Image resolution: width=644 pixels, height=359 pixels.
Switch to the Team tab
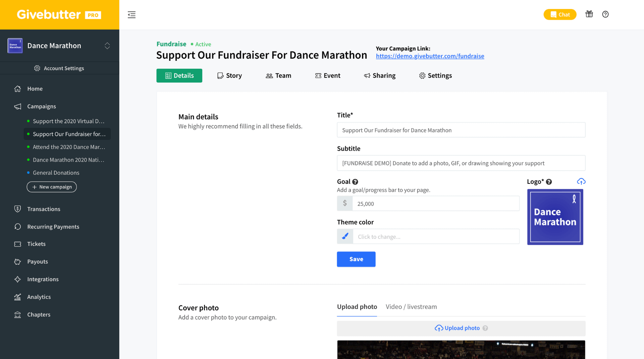[x=278, y=75]
